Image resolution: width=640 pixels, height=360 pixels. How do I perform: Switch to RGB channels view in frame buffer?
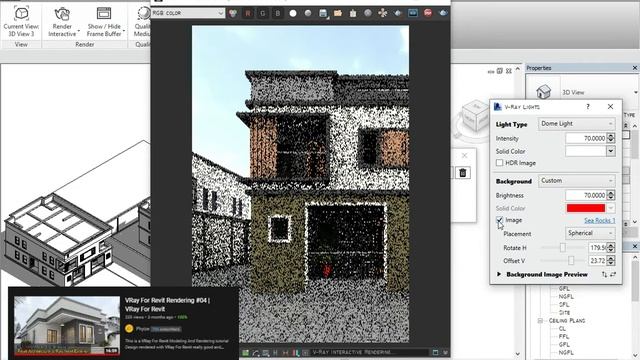[233, 13]
